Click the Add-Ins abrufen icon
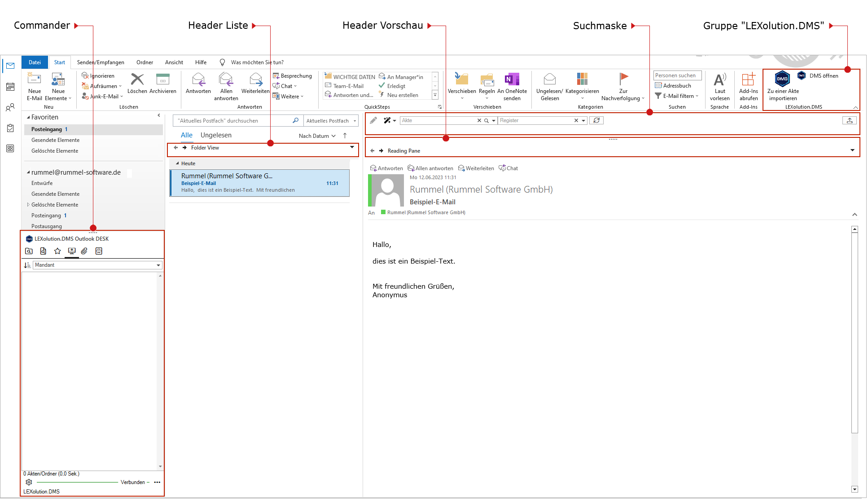Screen dimensions: 868x502 (749, 79)
